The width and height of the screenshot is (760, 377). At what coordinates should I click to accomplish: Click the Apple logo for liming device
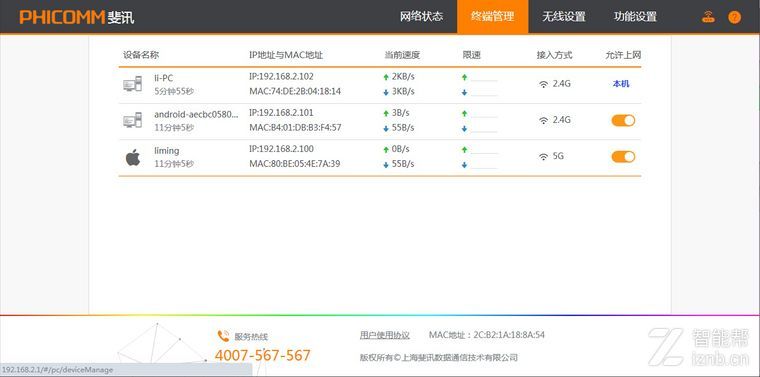point(133,157)
